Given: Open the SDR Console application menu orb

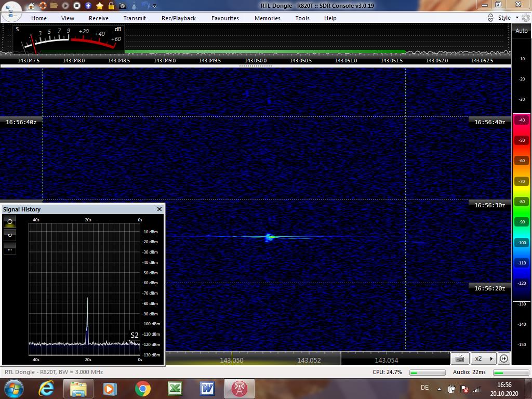Looking at the screenshot, I should [11, 11].
